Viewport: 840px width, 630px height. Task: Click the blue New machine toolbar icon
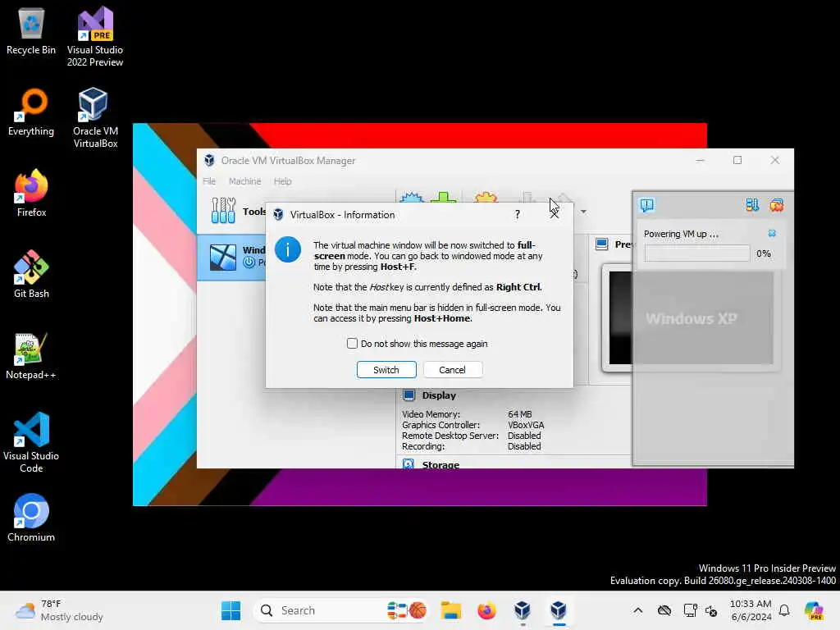412,198
